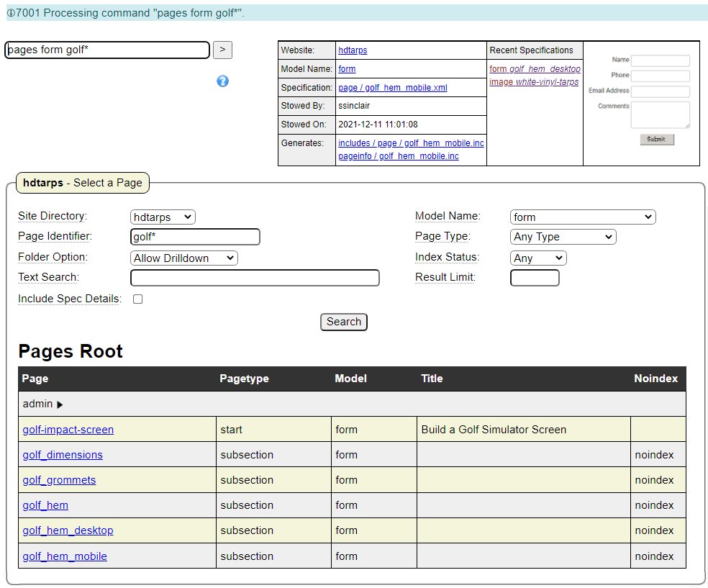Click the form preview thumbnail Submit button
Viewport: 708px width, 588px height.
pos(657,140)
